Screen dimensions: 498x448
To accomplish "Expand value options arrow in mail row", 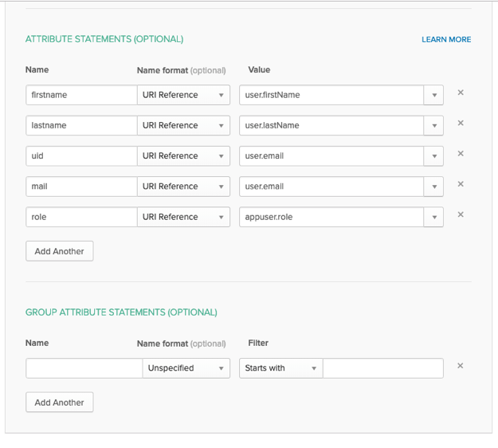I will [433, 187].
